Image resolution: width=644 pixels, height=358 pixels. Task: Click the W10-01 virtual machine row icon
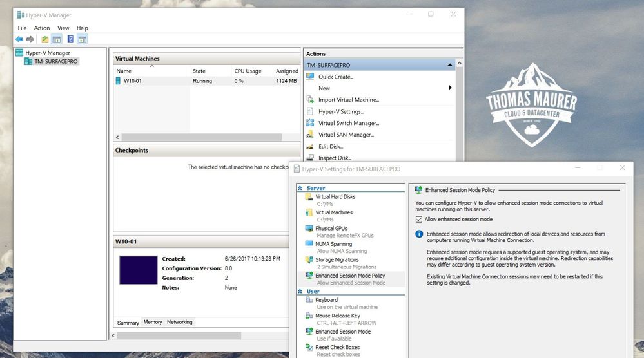(x=118, y=80)
